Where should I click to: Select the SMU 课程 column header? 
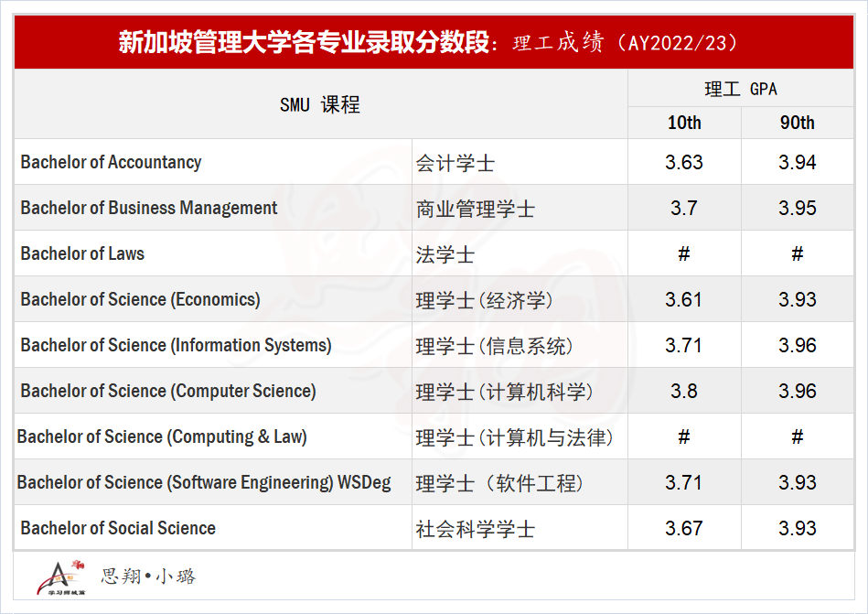click(320, 104)
